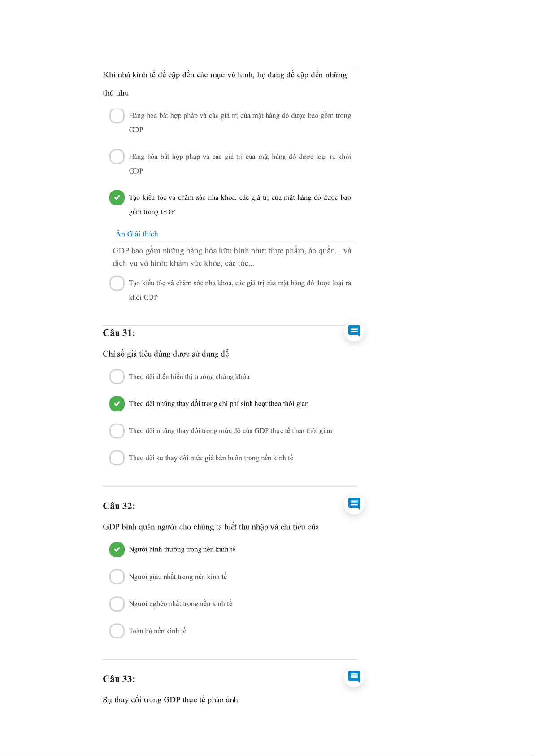Open comment icon beside Câu 33
This screenshot has height=756, width=534.
354,677
